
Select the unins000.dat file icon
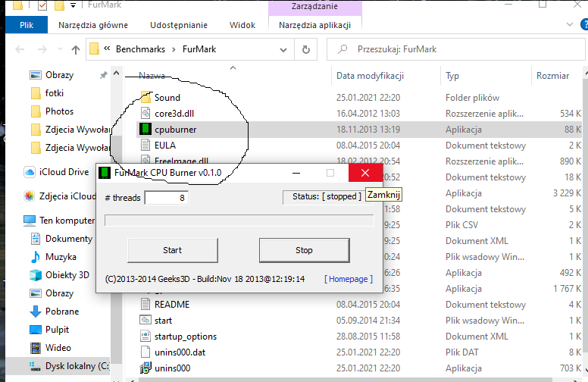pos(145,352)
